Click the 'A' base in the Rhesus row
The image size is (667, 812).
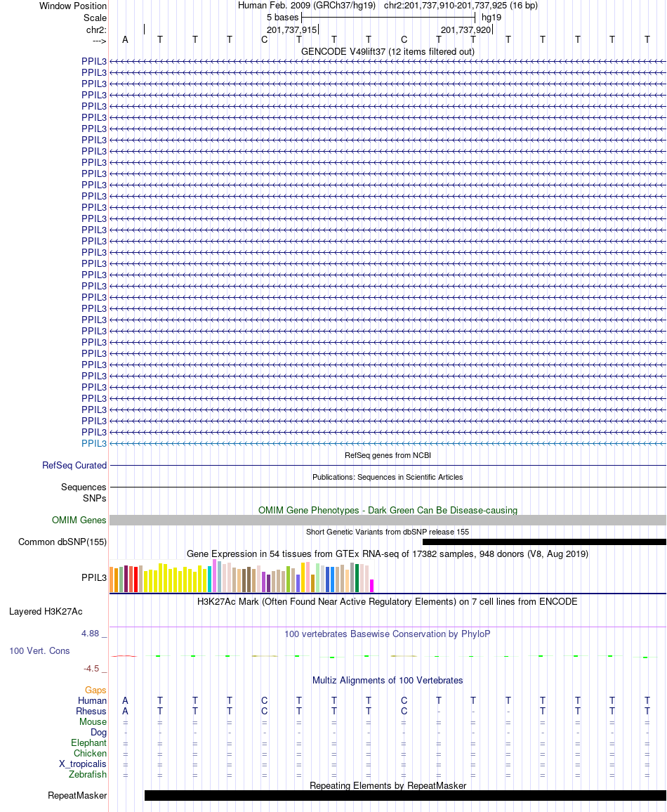click(125, 712)
